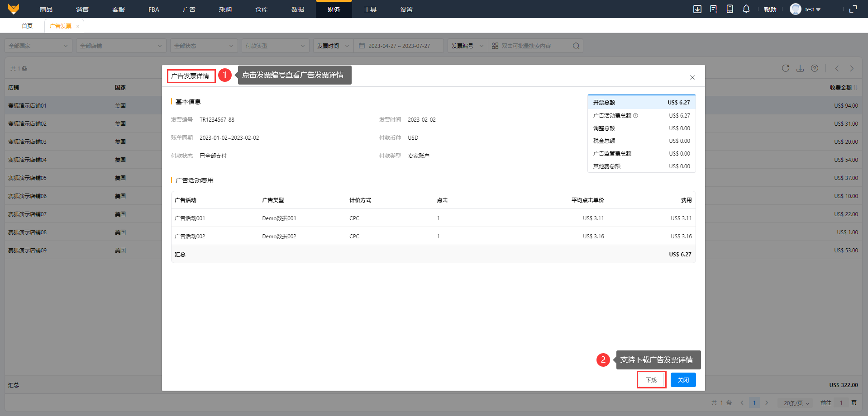868x416 pixels.
Task: Close the 广告发票 tab
Action: tap(78, 26)
